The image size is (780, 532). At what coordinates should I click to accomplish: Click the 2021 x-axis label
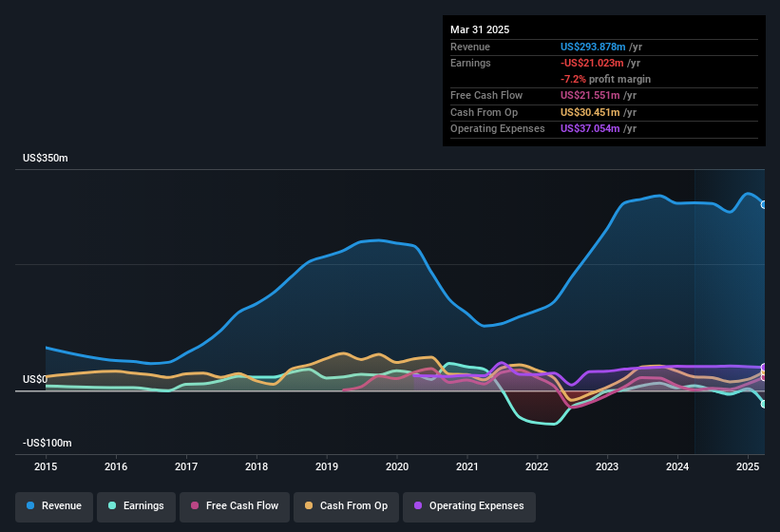click(467, 466)
